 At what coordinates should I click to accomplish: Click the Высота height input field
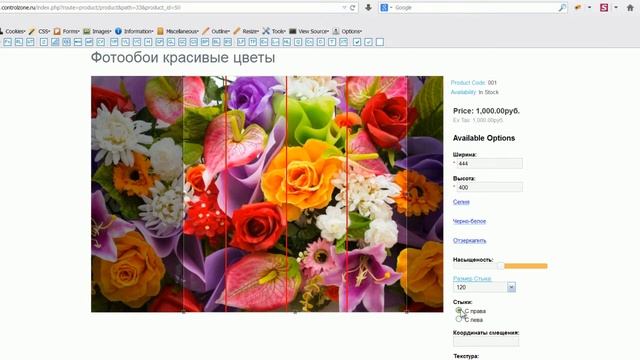[489, 187]
